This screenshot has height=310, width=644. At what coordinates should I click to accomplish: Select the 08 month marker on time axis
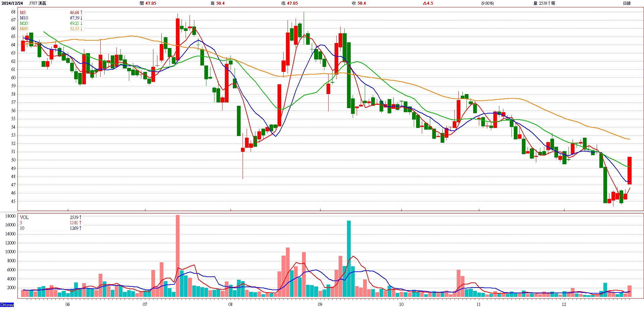tap(230, 304)
